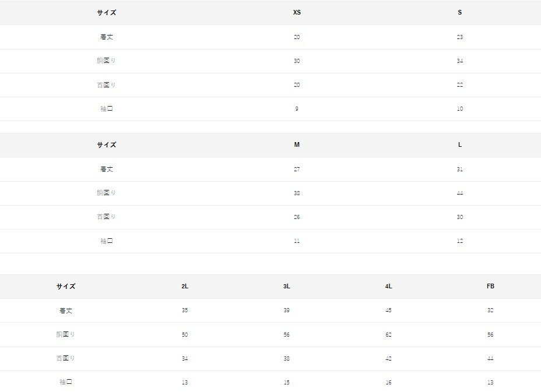Image resolution: width=541 pixels, height=392 pixels.
Task: Select the 袖口 value 16 for size 4L
Action: (x=388, y=383)
